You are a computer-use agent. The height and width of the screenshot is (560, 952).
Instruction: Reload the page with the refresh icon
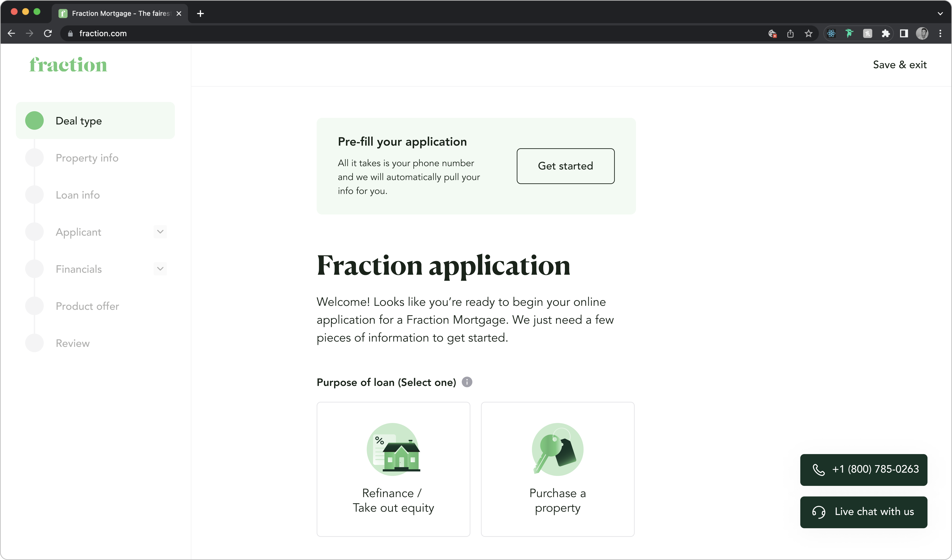(48, 34)
